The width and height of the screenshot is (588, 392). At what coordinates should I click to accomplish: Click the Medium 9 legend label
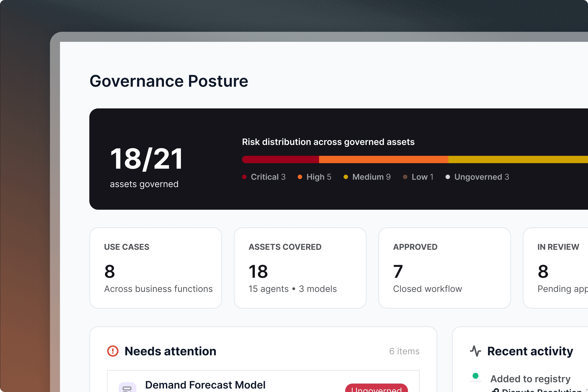point(372,177)
